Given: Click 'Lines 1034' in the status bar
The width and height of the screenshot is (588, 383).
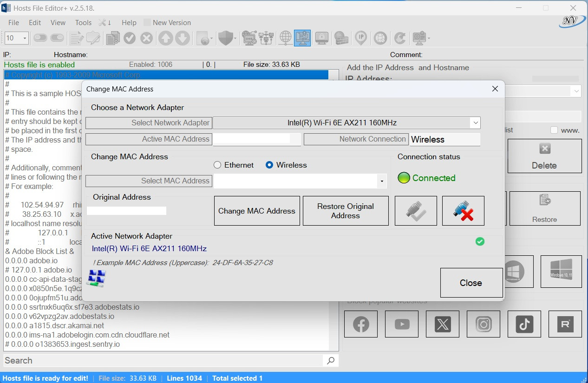Looking at the screenshot, I should (x=184, y=378).
